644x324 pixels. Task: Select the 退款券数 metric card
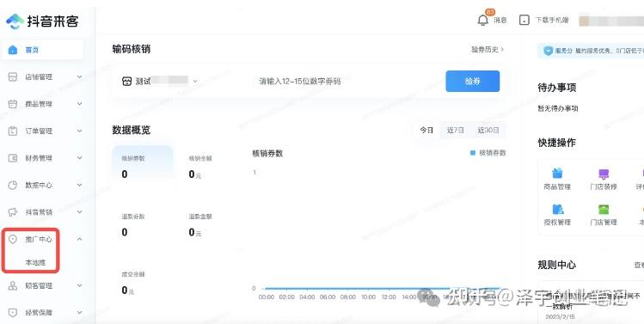[x=133, y=225]
